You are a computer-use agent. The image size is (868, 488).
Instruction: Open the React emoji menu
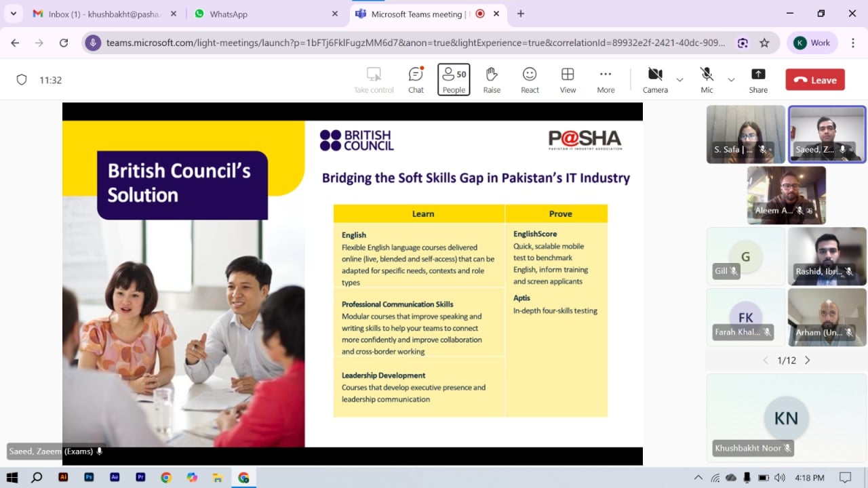point(530,80)
